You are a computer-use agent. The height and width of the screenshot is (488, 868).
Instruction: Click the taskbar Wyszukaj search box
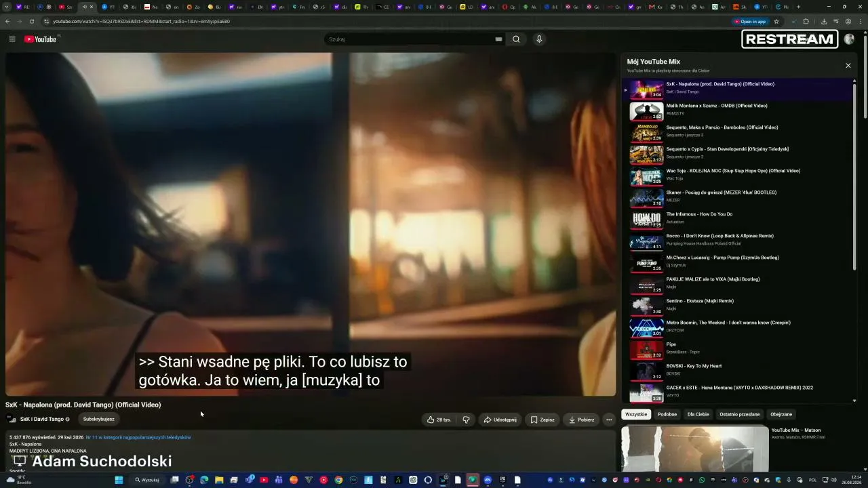tap(147, 480)
